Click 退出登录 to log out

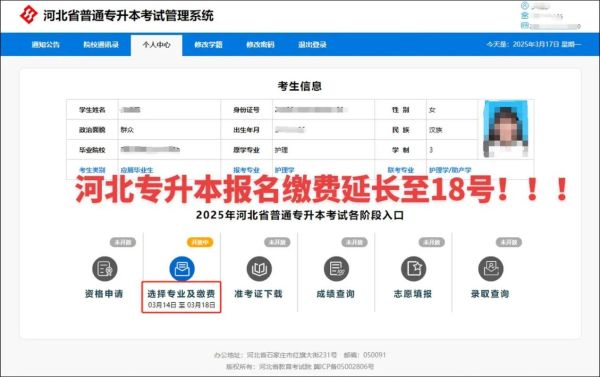coord(312,45)
